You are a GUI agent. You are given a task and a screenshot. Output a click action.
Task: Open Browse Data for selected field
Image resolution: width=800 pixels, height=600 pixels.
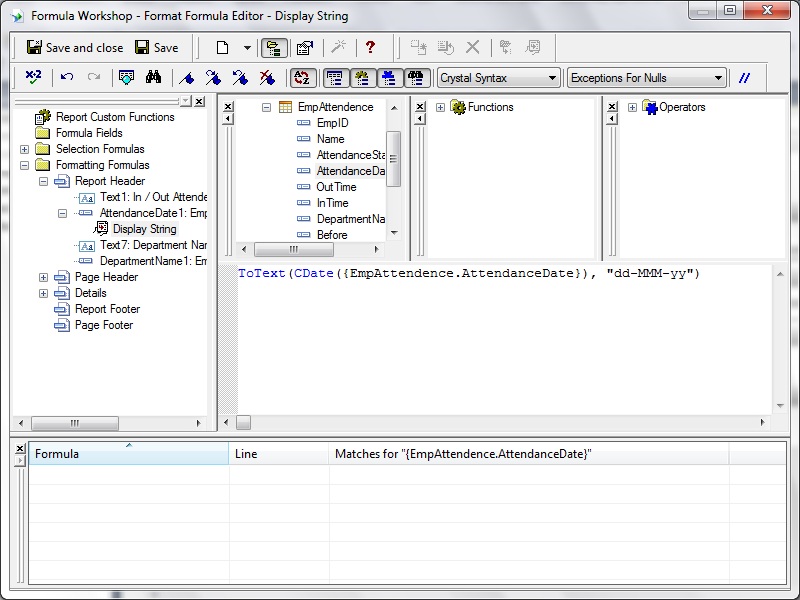pyautogui.click(x=126, y=78)
